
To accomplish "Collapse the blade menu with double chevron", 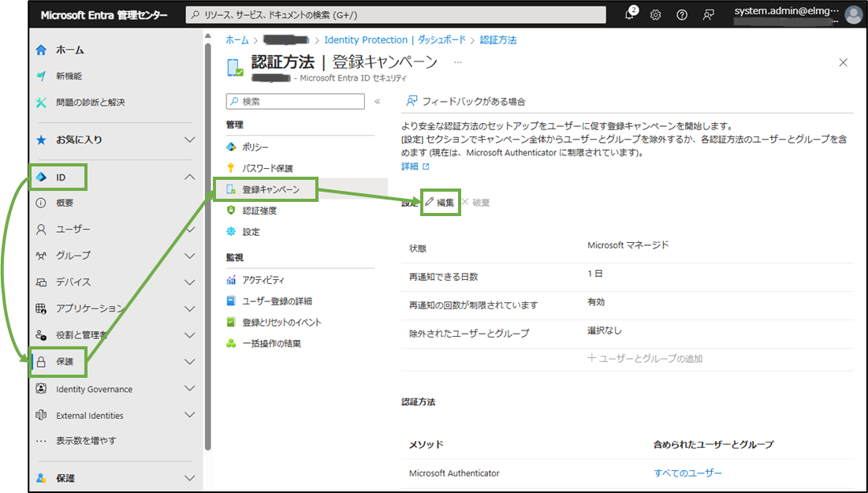I will (x=378, y=102).
